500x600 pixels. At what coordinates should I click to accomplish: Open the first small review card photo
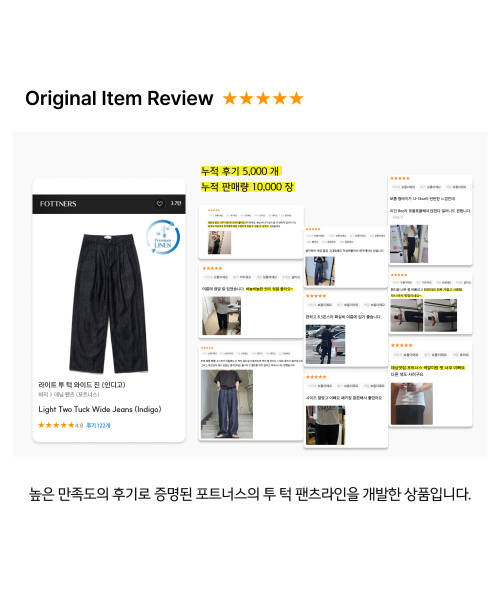point(219,242)
